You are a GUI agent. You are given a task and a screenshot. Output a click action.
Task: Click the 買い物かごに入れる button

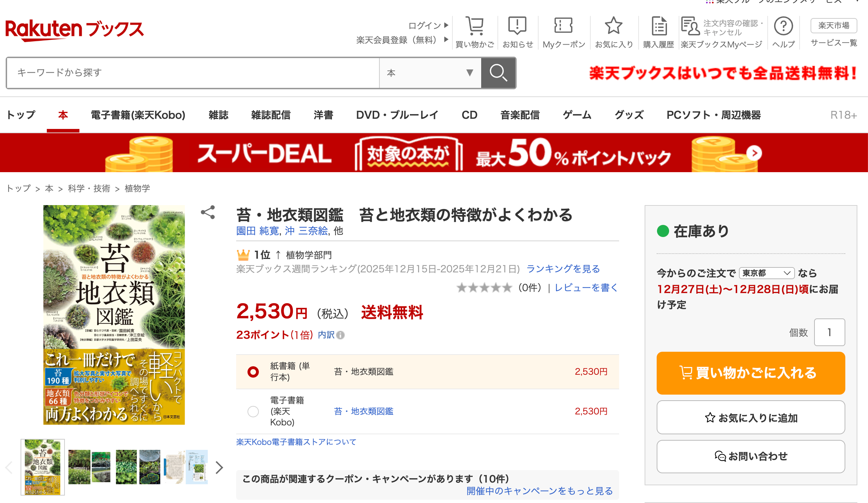point(751,373)
